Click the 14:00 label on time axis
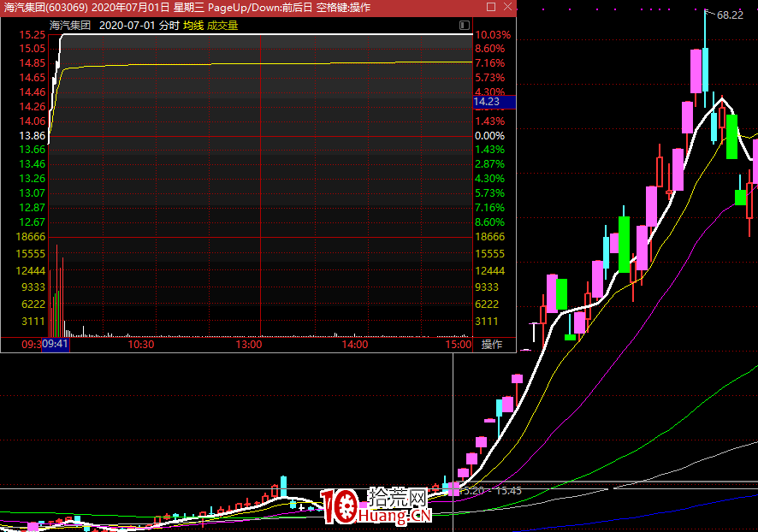Viewport: 758px width, 532px height. tap(354, 345)
